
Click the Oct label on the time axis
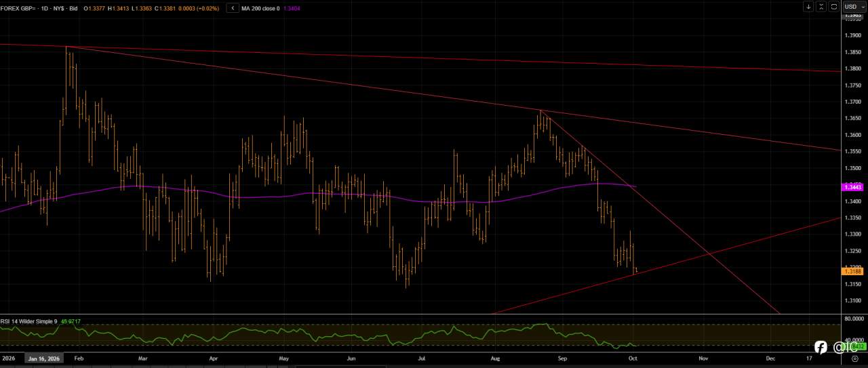(632, 357)
